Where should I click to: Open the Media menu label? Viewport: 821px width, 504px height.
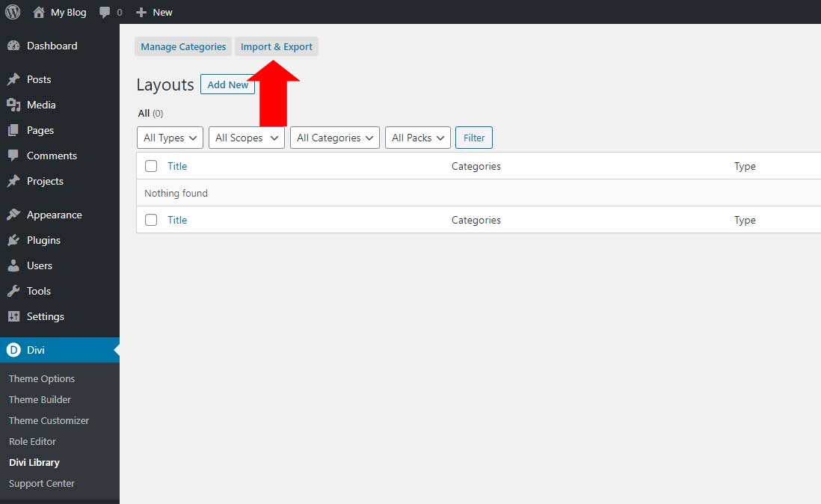pos(41,105)
